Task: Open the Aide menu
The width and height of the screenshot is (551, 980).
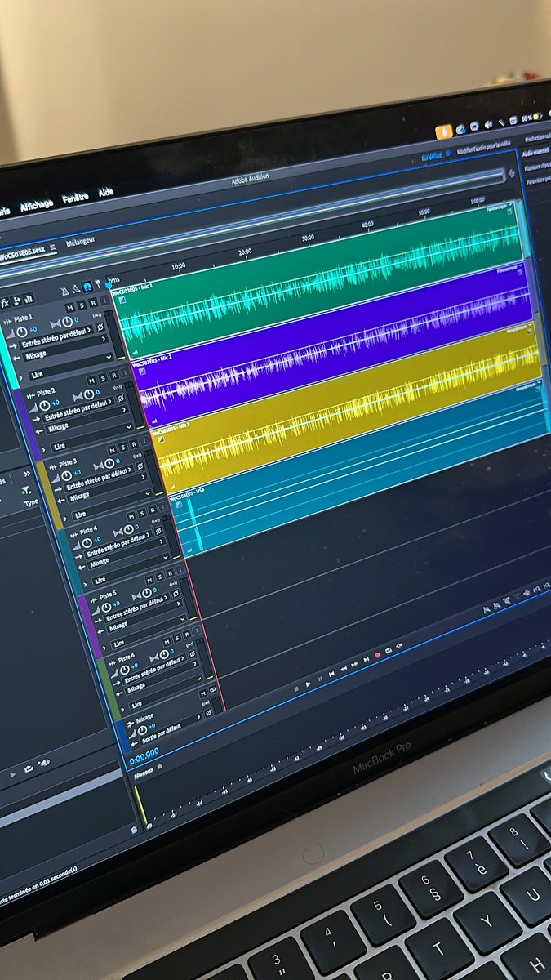Action: pyautogui.click(x=106, y=193)
